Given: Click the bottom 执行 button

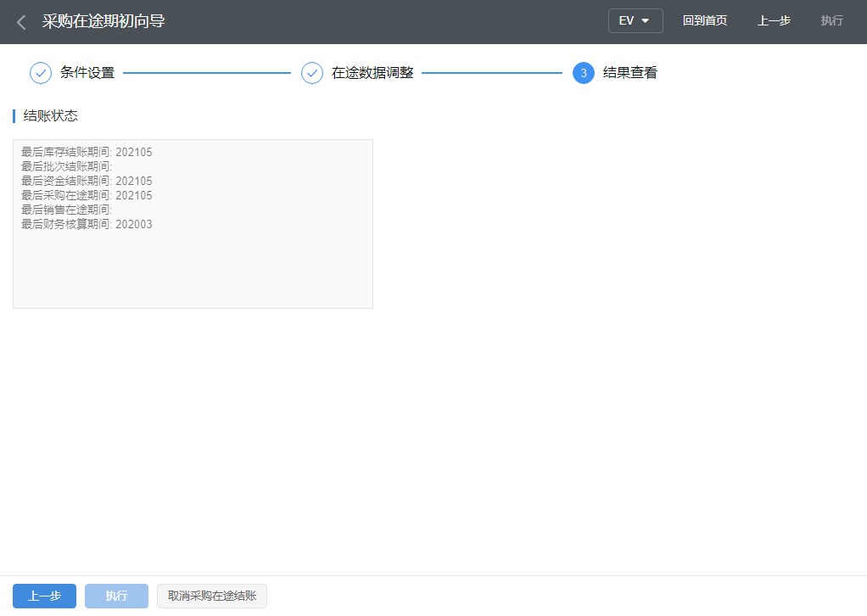Looking at the screenshot, I should [x=117, y=596].
